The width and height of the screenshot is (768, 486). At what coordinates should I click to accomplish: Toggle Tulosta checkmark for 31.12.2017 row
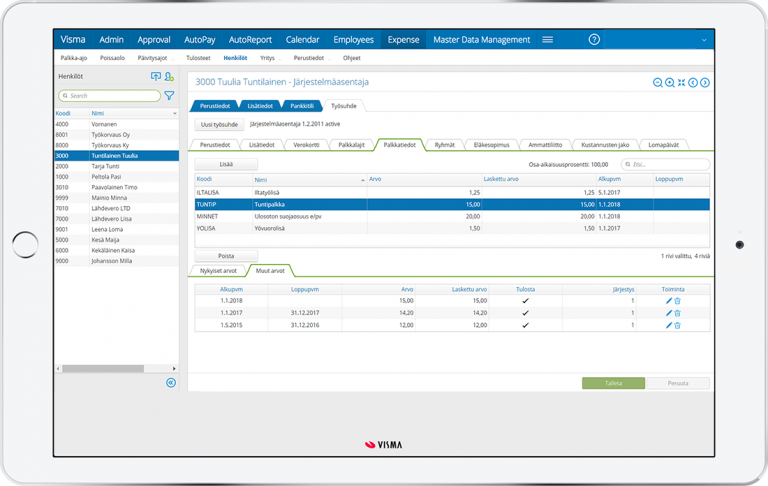pos(526,313)
